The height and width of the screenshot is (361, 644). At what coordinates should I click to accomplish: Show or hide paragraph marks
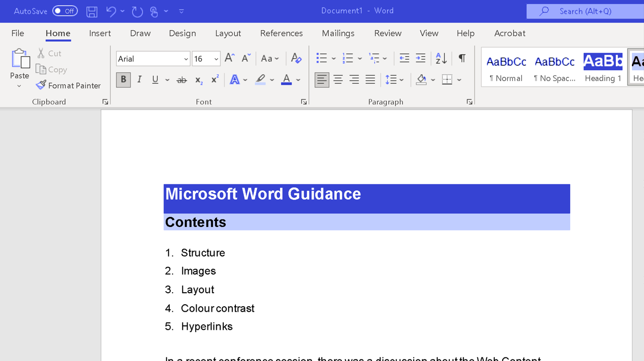tap(462, 58)
